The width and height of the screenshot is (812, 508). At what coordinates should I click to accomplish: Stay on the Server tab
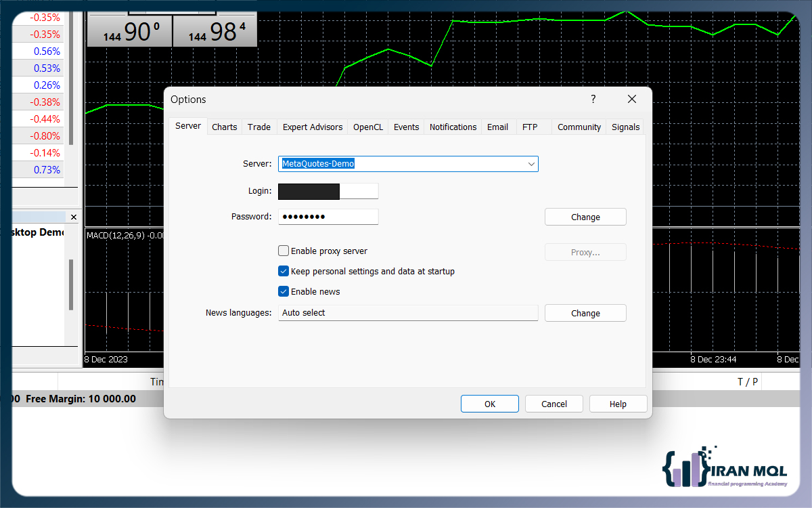tap(188, 126)
